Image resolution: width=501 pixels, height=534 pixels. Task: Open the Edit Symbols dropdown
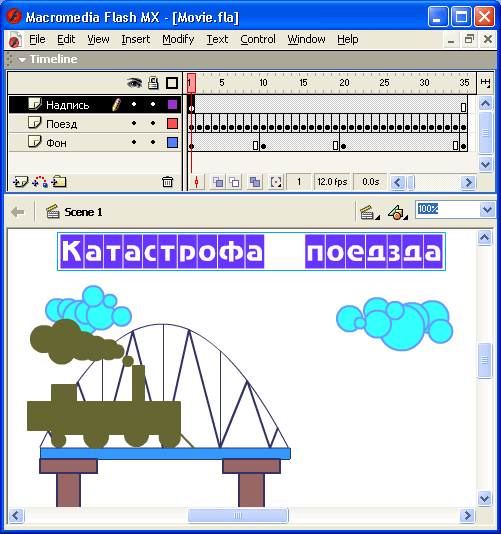pyautogui.click(x=397, y=213)
